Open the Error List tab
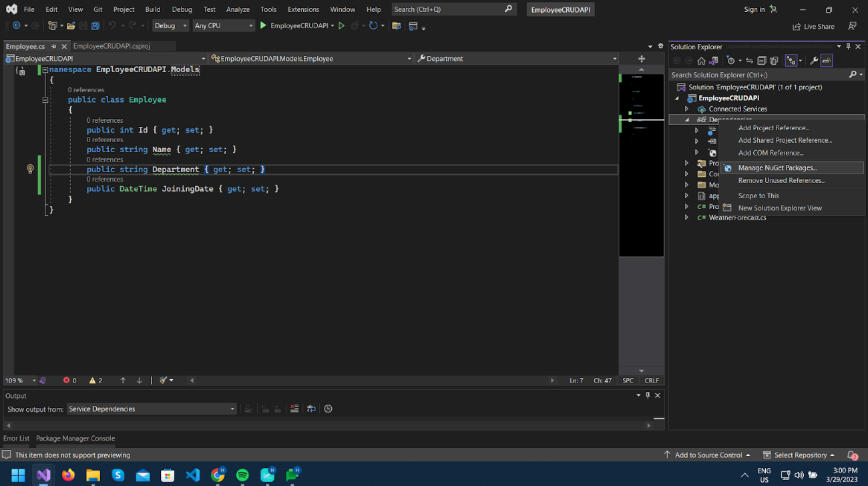The image size is (868, 486). [x=16, y=439]
